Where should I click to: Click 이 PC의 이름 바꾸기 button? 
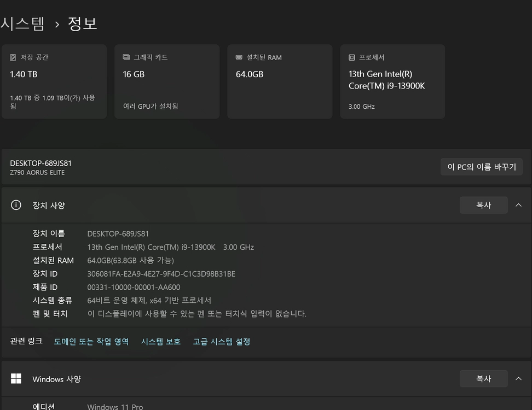(482, 167)
